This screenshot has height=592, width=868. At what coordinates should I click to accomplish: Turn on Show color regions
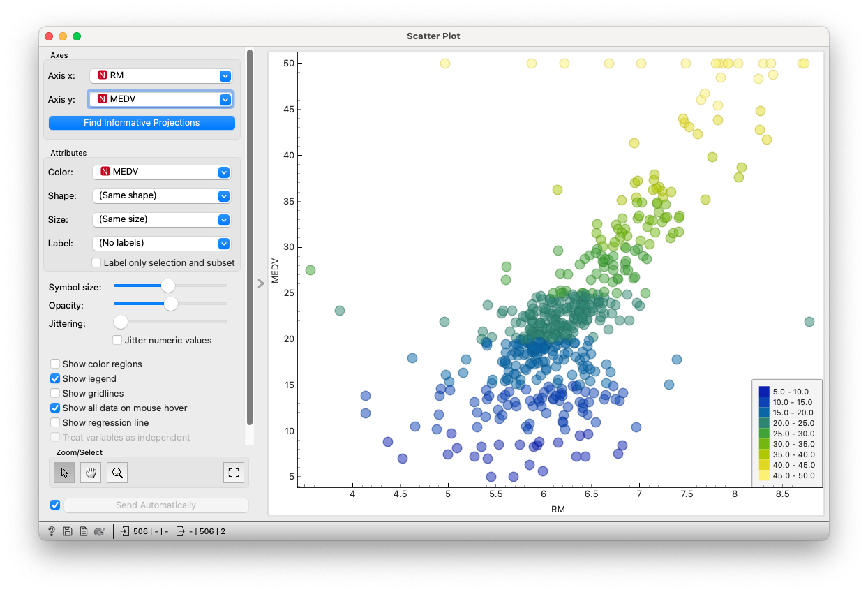point(55,364)
